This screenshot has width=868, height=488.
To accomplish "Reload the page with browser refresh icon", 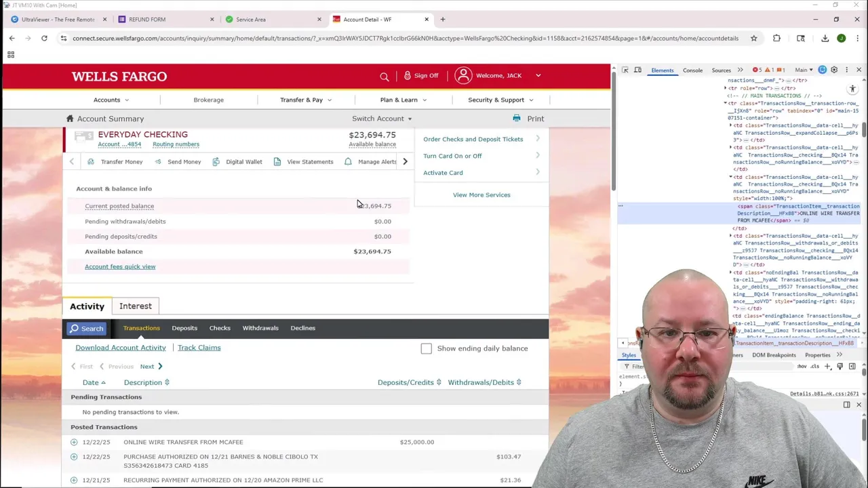I will (44, 39).
